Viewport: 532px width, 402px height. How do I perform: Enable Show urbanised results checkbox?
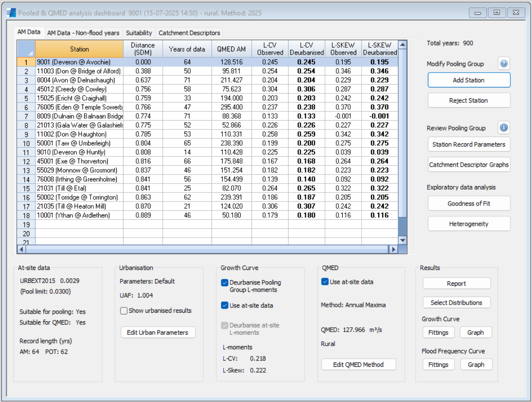click(x=124, y=311)
